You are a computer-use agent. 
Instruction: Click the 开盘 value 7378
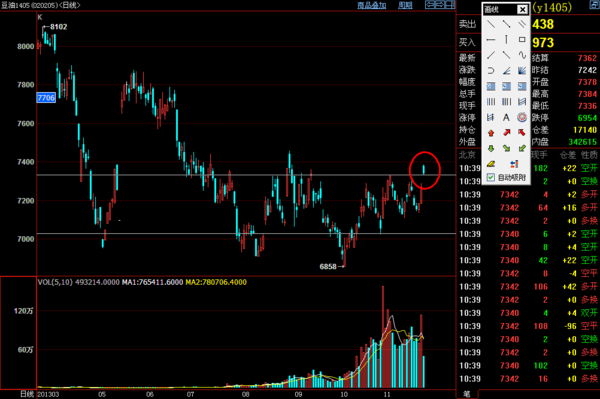(587, 82)
